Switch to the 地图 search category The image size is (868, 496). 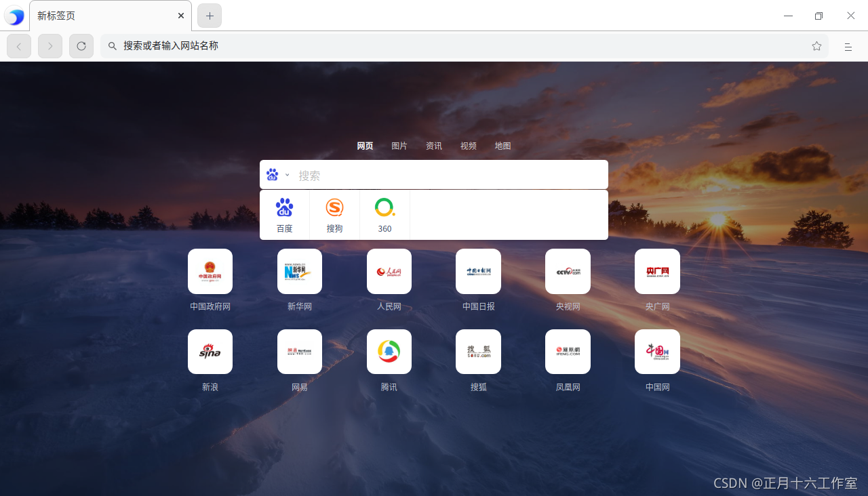(502, 146)
